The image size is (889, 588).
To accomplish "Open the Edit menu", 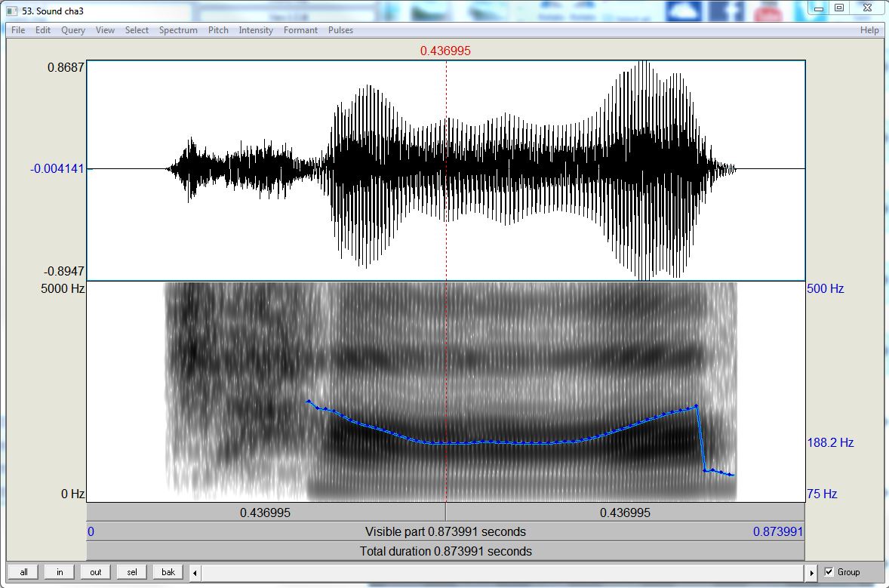I will pyautogui.click(x=42, y=30).
